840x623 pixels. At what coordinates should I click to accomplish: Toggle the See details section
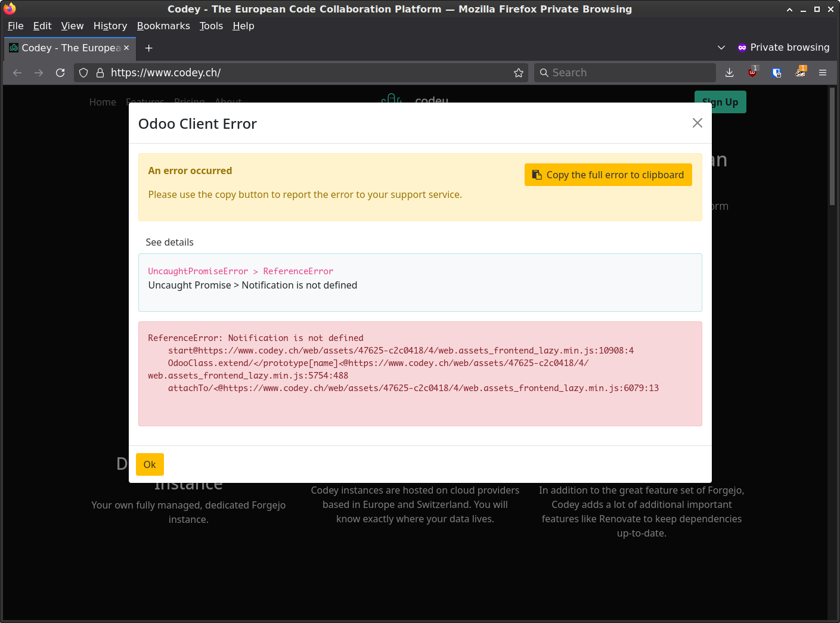pyautogui.click(x=170, y=242)
